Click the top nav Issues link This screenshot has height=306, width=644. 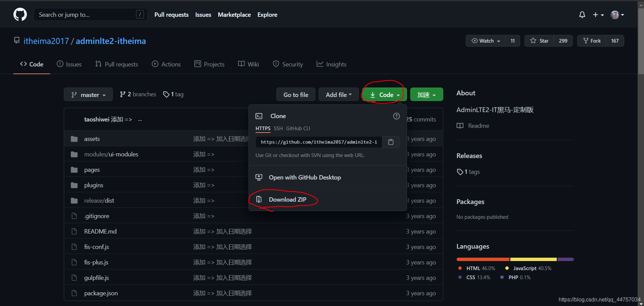(x=203, y=15)
